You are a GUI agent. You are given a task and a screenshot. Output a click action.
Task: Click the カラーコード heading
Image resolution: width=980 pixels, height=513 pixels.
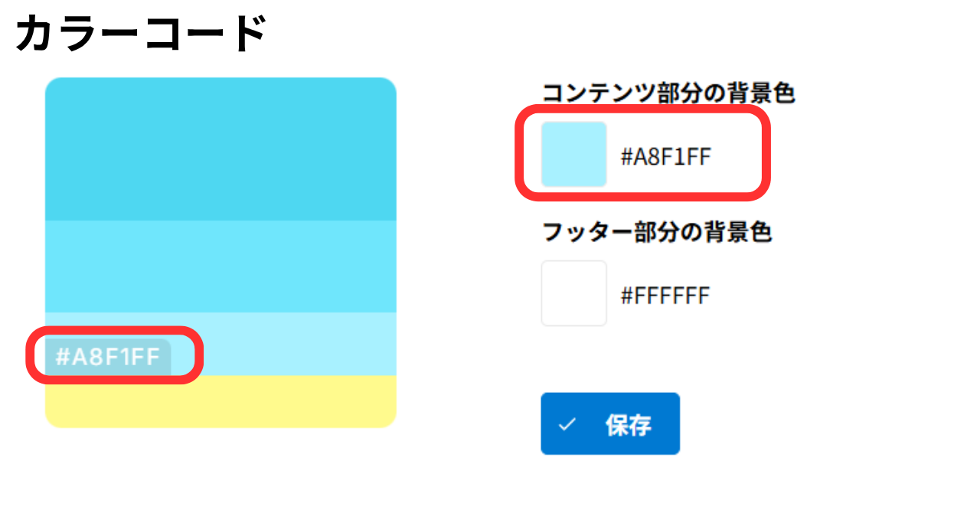(x=141, y=34)
